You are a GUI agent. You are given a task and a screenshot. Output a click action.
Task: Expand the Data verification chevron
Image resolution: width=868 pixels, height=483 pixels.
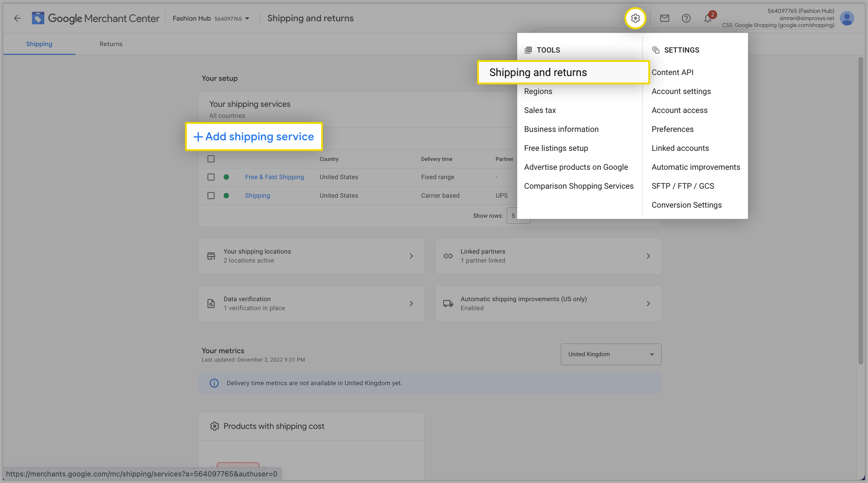click(411, 303)
